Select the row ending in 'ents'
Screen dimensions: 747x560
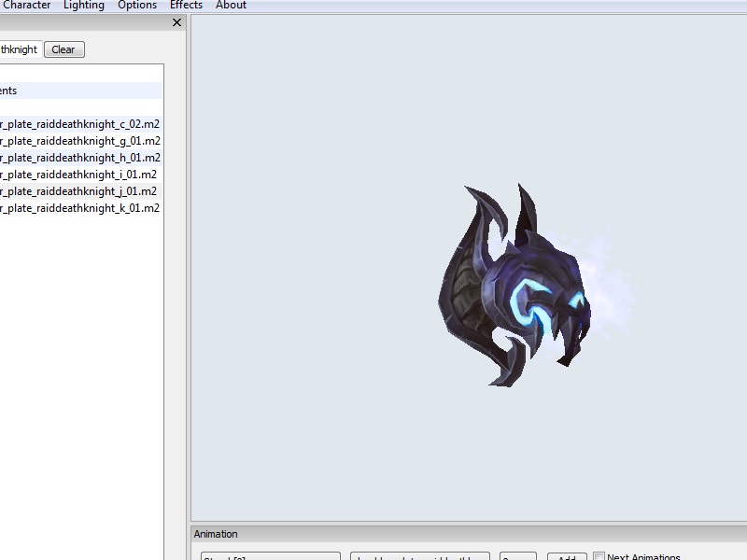pos(81,91)
